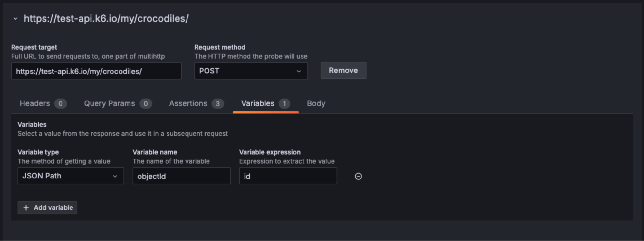Focus the Request target URL field
This screenshot has width=644, height=241.
point(96,71)
